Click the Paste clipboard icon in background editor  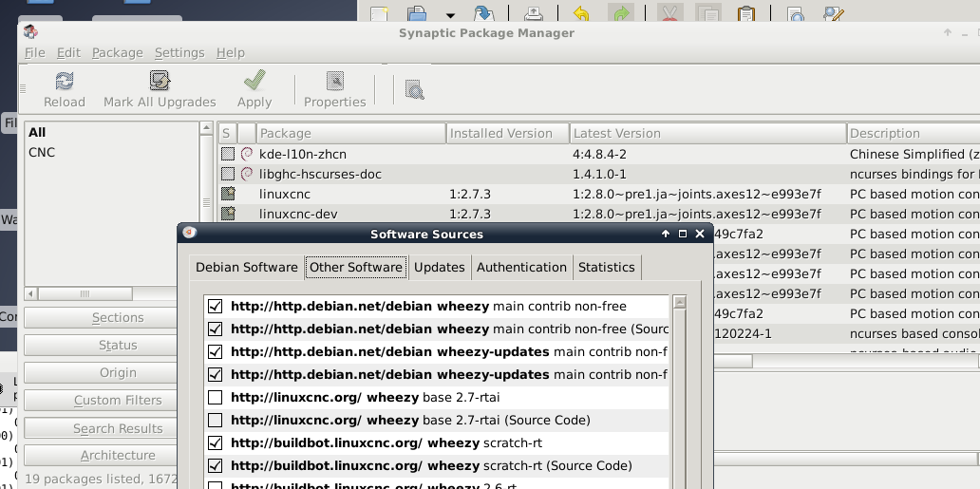[746, 13]
